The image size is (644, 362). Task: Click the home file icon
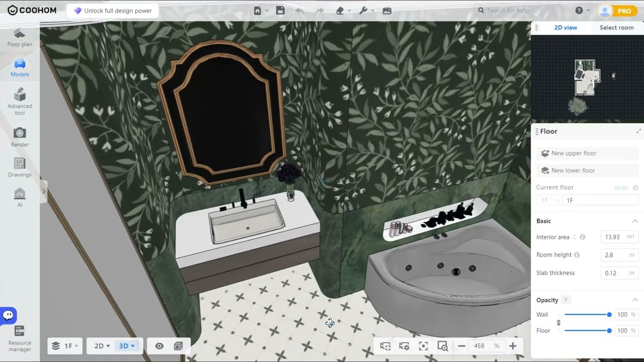tap(258, 11)
